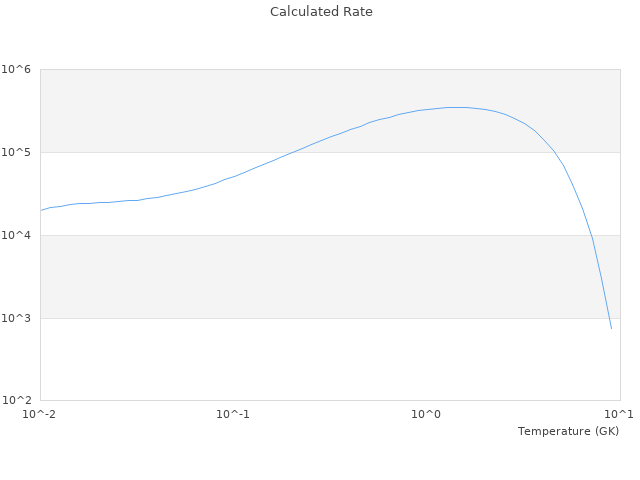Select the 10^6 y-axis tick label
The height and width of the screenshot is (480, 640).
point(17,69)
